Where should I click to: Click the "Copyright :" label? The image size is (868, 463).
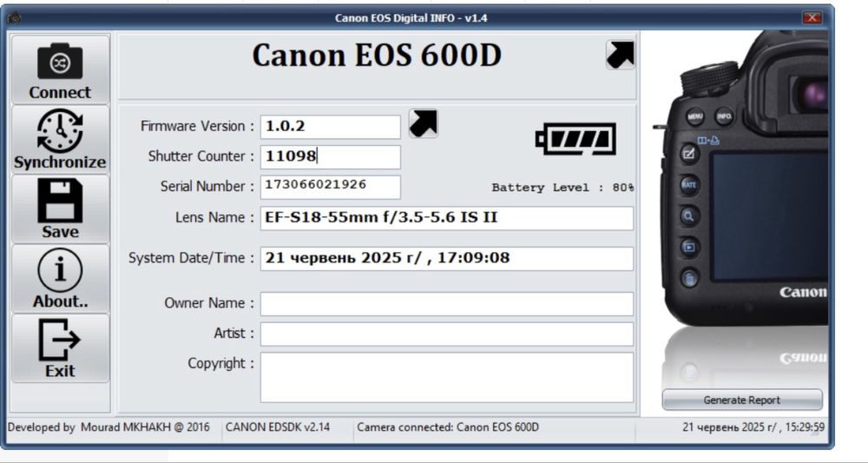[x=220, y=363]
